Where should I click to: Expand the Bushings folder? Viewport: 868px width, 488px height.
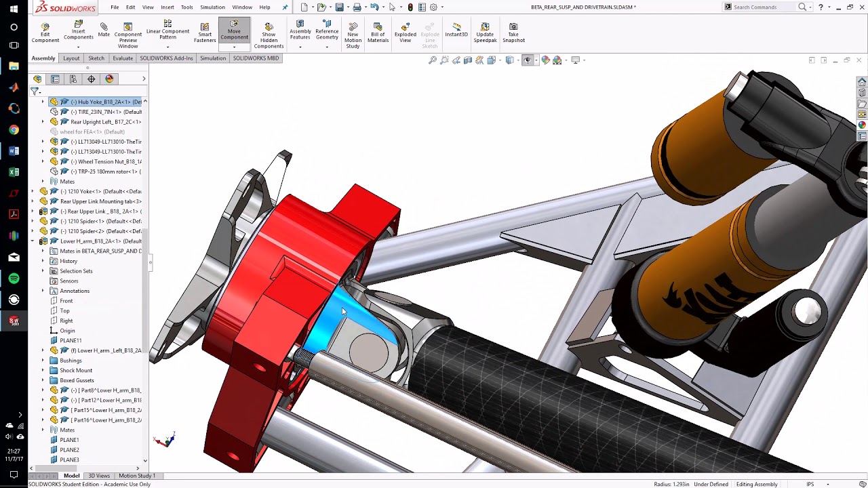point(43,361)
